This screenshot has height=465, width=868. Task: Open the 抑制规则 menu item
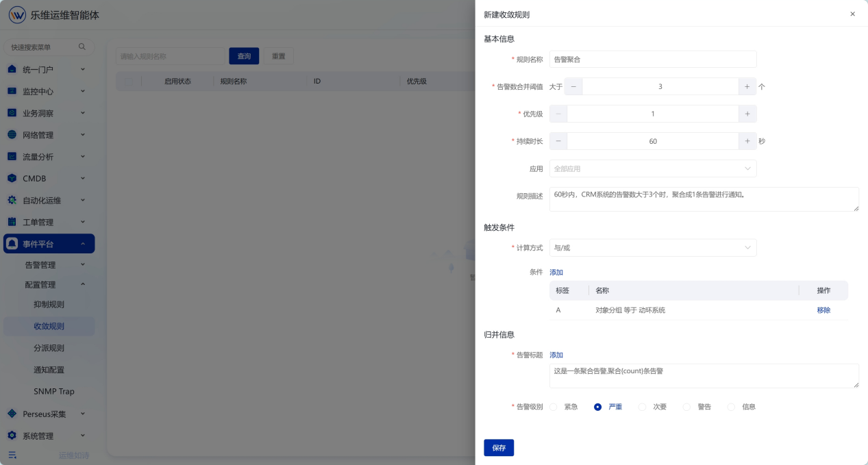coord(49,304)
